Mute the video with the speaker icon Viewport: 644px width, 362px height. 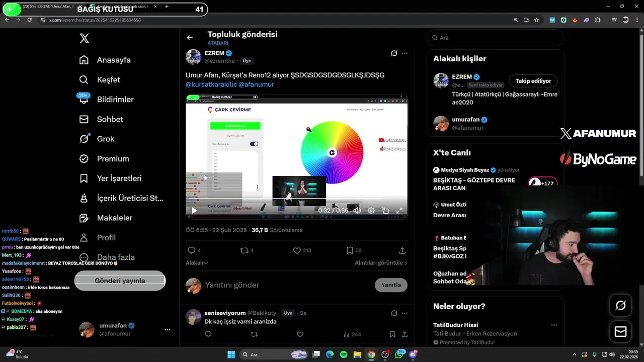click(x=357, y=211)
